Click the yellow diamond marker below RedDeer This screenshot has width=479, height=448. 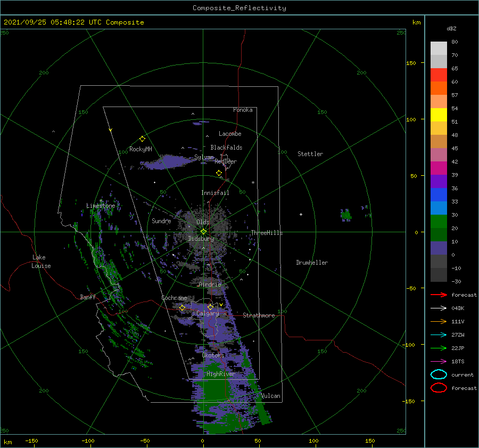point(219,173)
